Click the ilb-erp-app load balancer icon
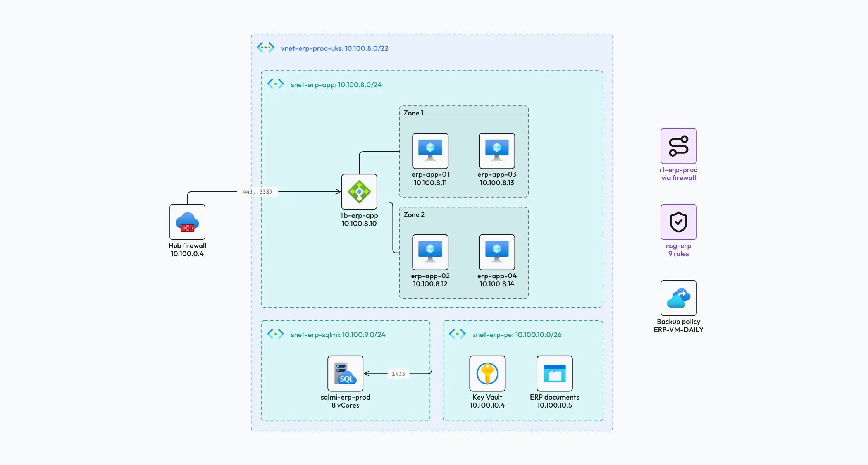868x465 pixels. (x=359, y=192)
